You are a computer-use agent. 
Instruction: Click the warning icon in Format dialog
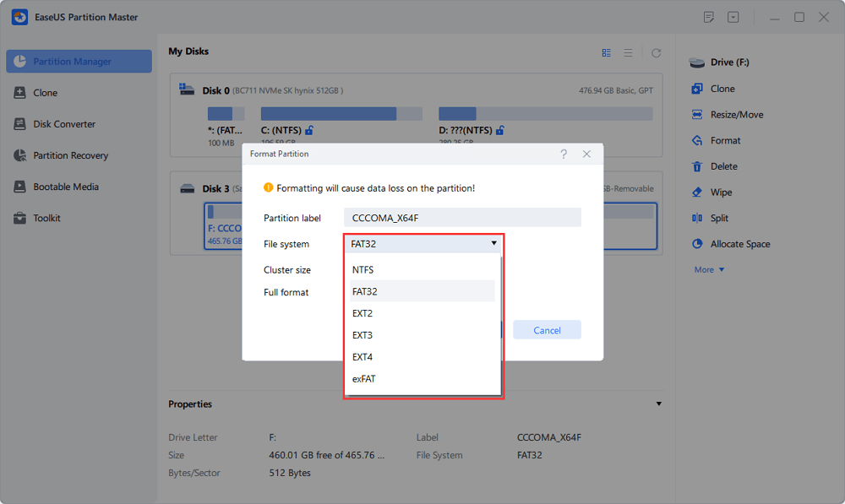point(268,187)
